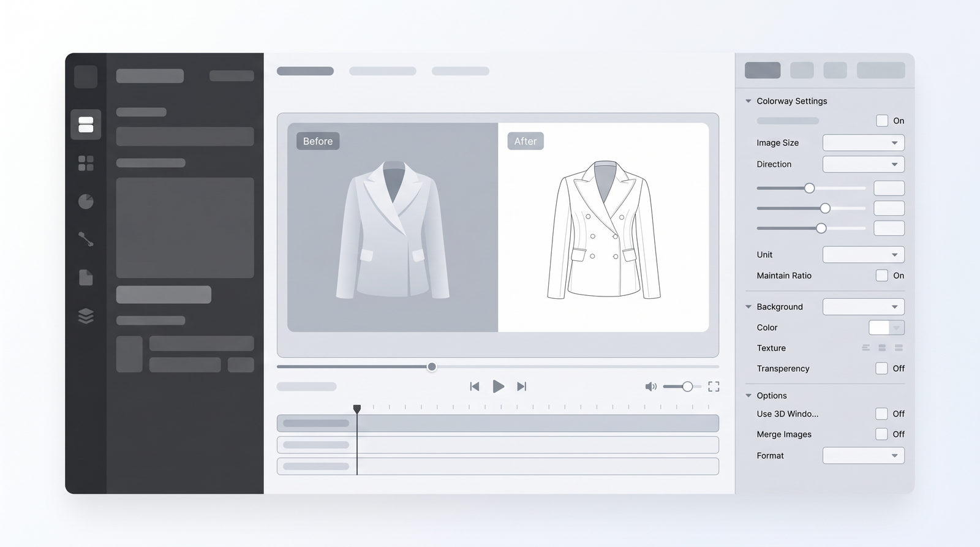Click the third slider handle above Unit
This screenshot has width=980, height=547.
(821, 228)
